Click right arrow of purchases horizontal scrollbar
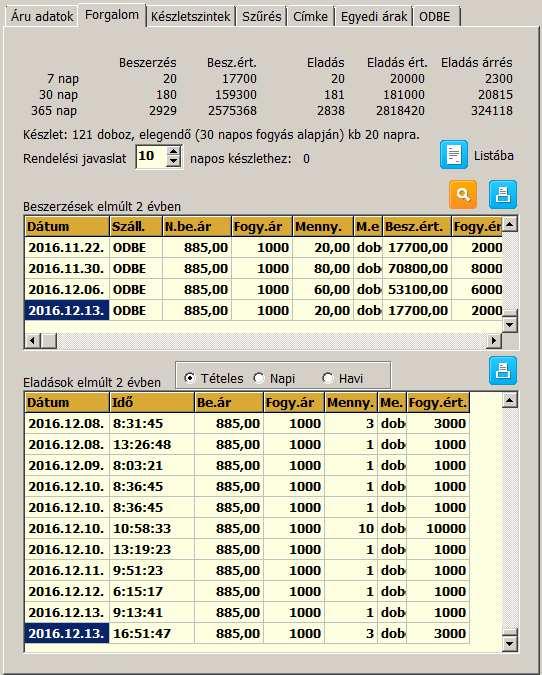Screen dimensions: 542x675 point(494,341)
